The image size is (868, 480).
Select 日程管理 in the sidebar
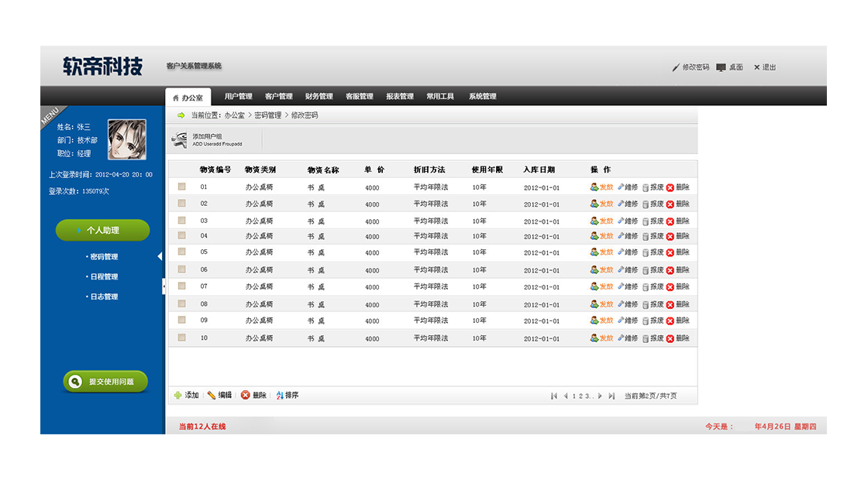point(102,276)
